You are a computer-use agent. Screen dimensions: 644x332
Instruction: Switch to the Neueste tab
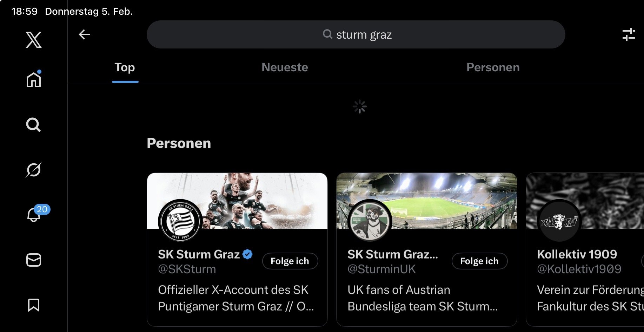pyautogui.click(x=285, y=67)
